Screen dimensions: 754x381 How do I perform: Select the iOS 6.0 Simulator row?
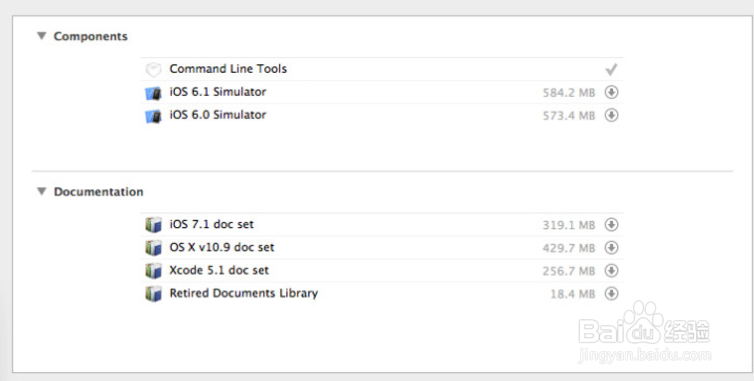382,115
